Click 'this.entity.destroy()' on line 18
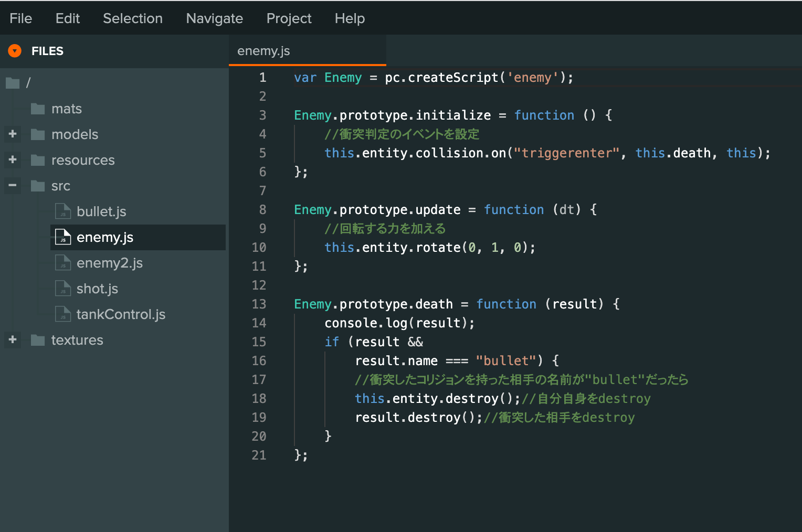This screenshot has width=802, height=532. [434, 399]
